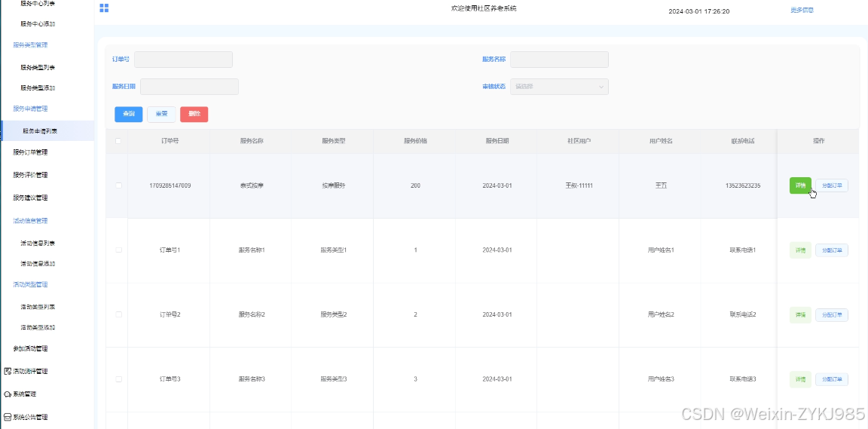Click cell 服务名称2

[252, 314]
